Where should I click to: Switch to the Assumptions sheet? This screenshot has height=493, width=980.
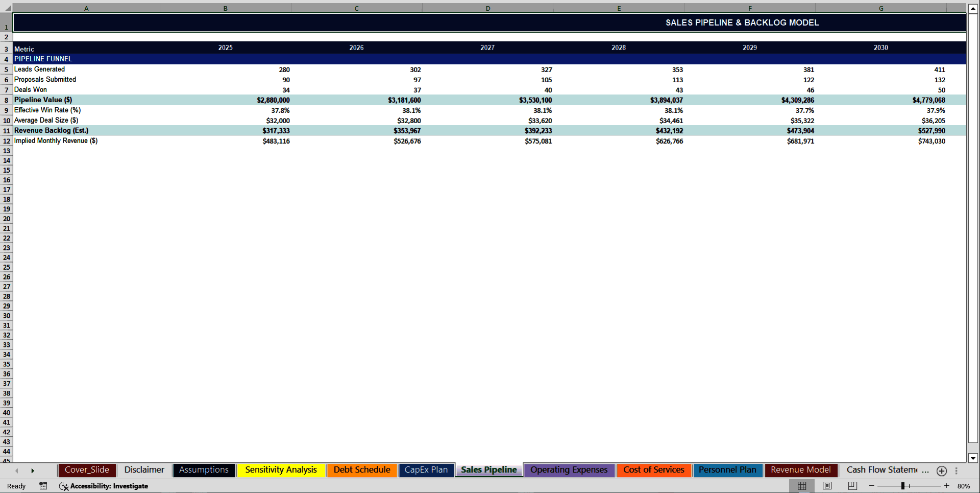click(x=204, y=470)
